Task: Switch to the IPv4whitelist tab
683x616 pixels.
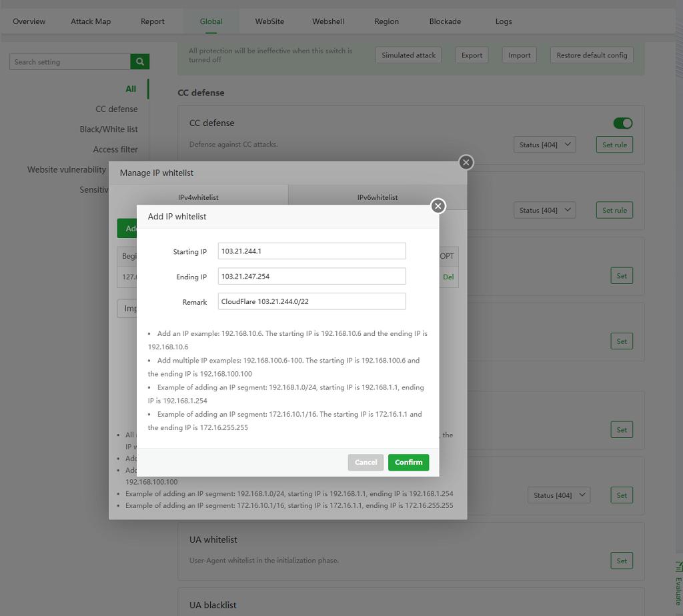Action: click(198, 197)
